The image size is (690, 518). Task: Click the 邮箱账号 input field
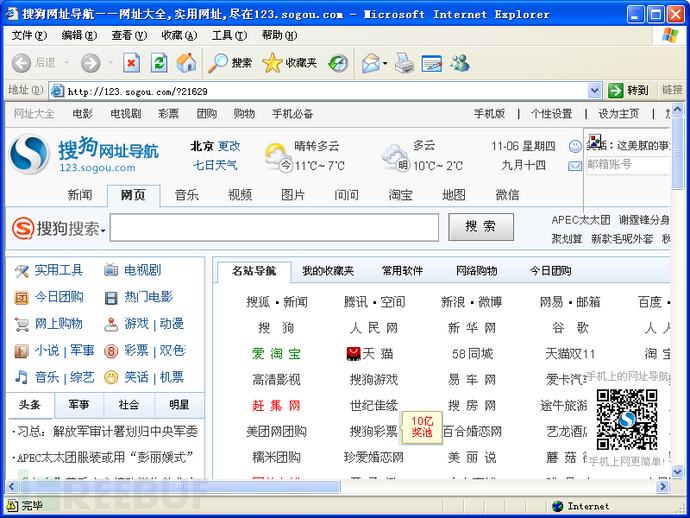[x=628, y=165]
